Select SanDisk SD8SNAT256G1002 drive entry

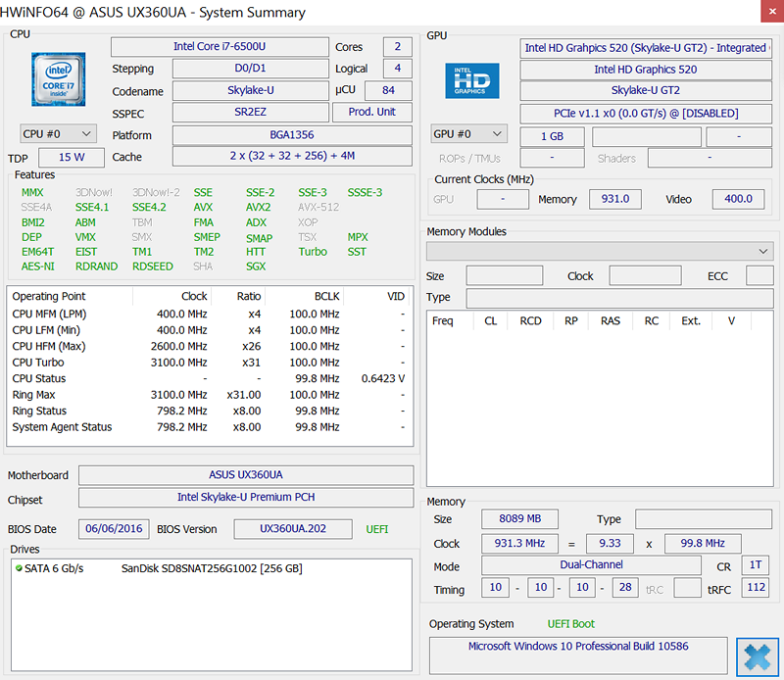(x=212, y=568)
